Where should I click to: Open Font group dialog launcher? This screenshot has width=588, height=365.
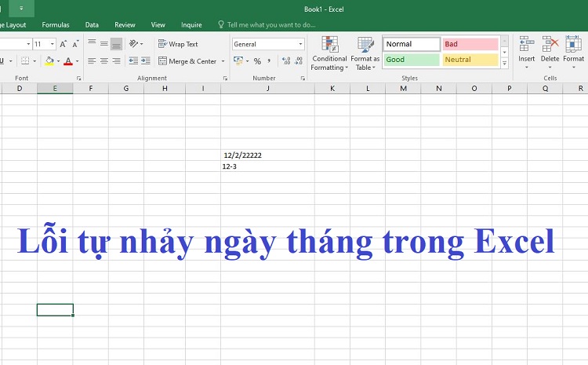coord(78,78)
